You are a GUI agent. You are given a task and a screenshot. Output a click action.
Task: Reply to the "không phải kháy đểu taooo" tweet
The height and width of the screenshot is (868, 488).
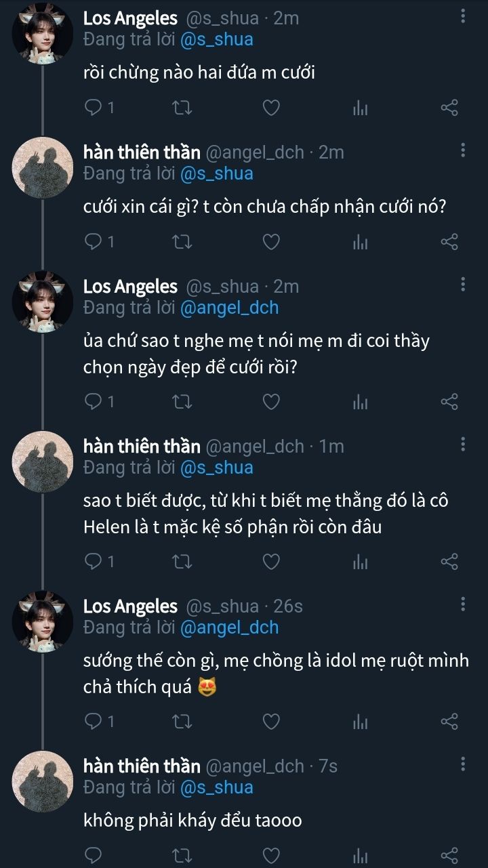pyautogui.click(x=94, y=855)
